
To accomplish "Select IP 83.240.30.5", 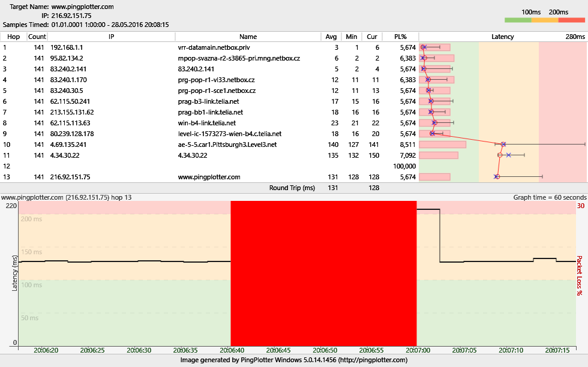I will [67, 91].
